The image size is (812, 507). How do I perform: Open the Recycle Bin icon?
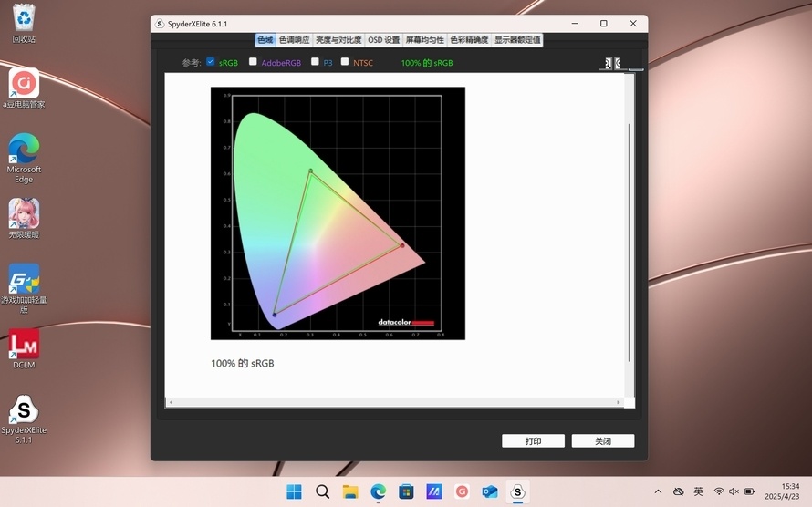[24, 18]
